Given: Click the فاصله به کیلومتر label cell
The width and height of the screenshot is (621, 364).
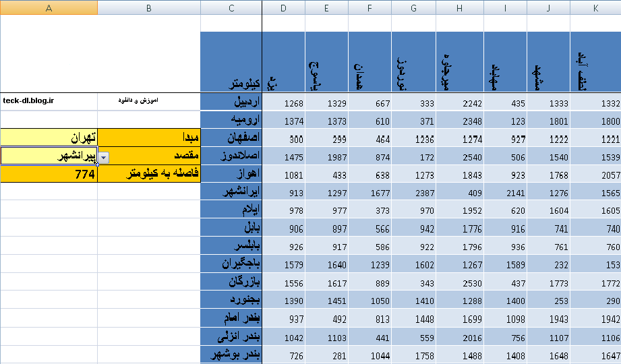Looking at the screenshot, I should (x=148, y=174).
